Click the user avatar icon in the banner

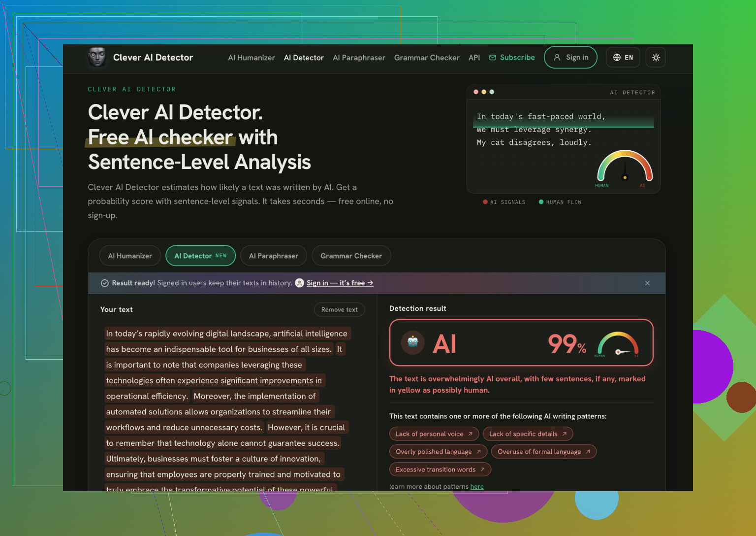click(299, 283)
